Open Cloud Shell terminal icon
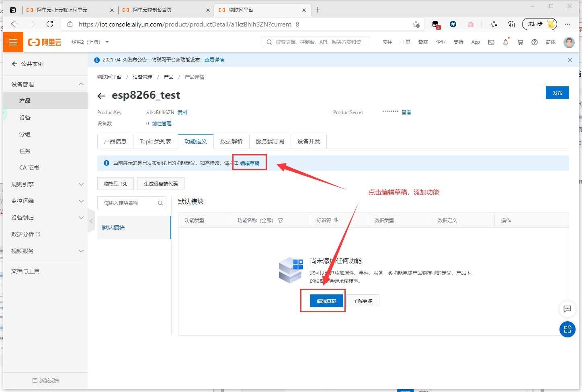582x392 pixels. (x=491, y=42)
